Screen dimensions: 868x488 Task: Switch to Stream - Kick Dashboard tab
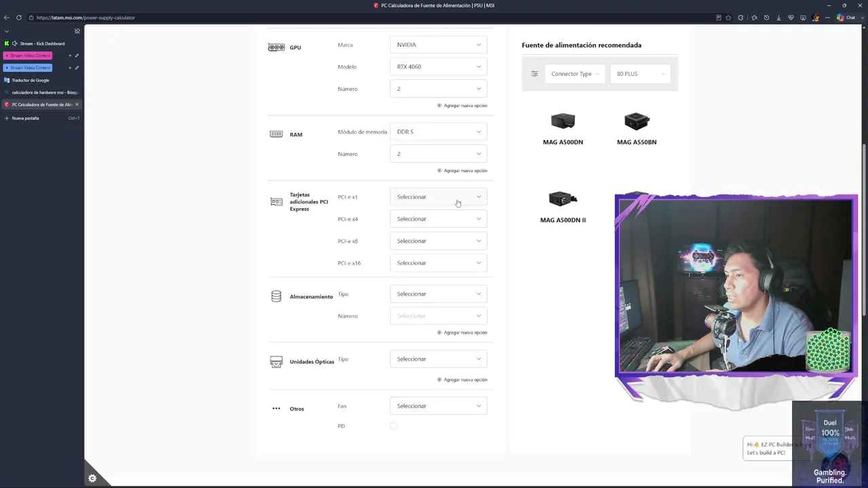(42, 43)
